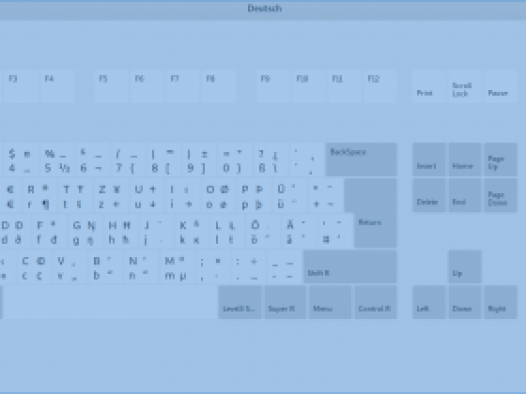
Task: Click the Page Down key
Action: 501,195
